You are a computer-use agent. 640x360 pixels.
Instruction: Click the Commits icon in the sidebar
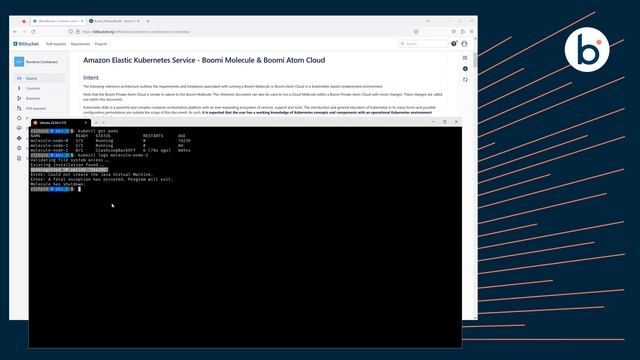(19, 88)
